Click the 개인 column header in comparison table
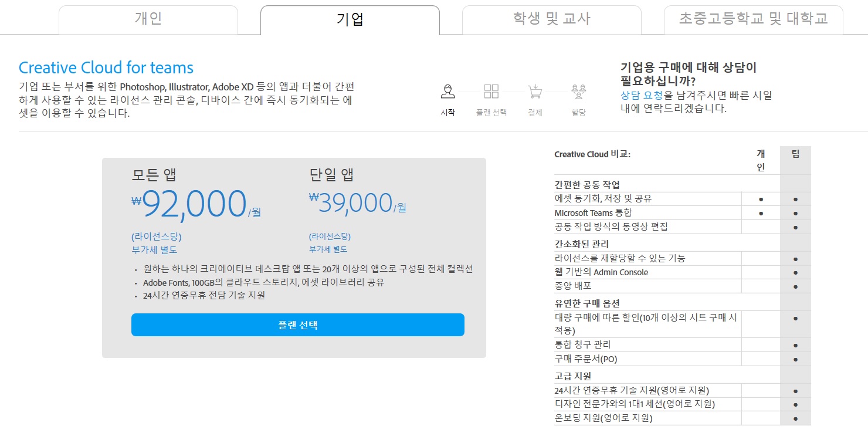Screen dimensions: 868x436 761,160
